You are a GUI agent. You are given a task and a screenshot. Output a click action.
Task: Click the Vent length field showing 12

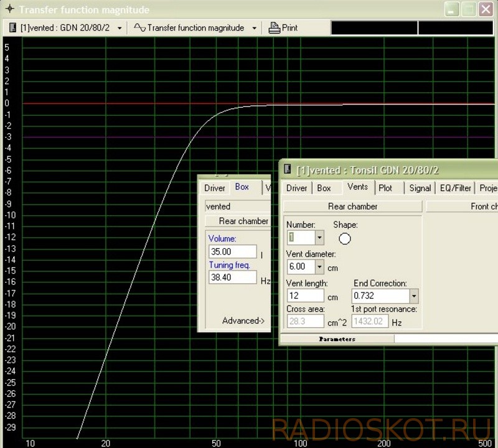pyautogui.click(x=306, y=296)
